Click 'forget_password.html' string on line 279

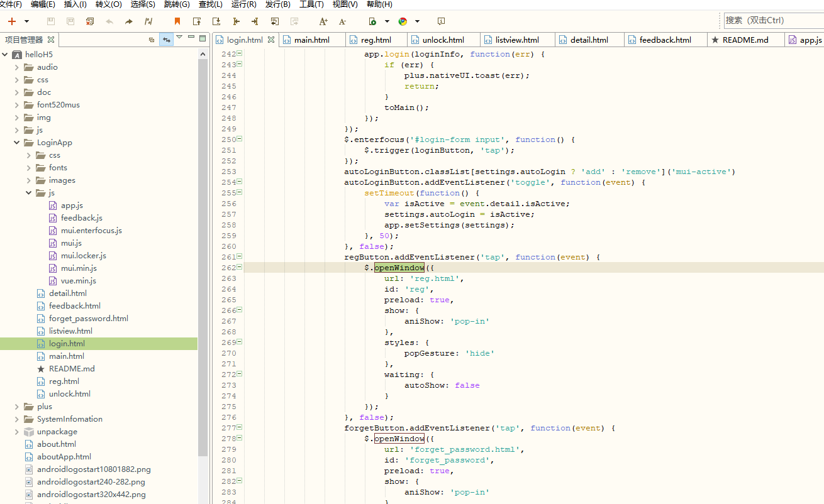[465, 449]
